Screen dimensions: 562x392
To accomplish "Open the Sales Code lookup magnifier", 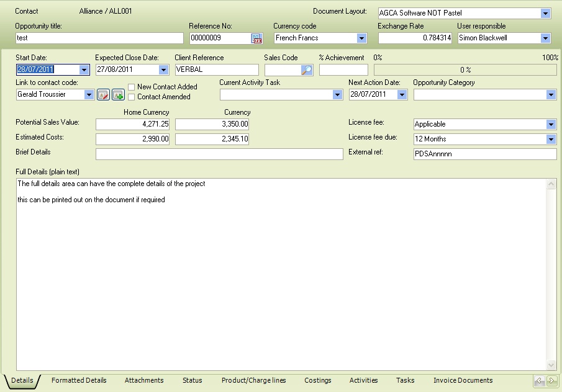I will point(307,70).
